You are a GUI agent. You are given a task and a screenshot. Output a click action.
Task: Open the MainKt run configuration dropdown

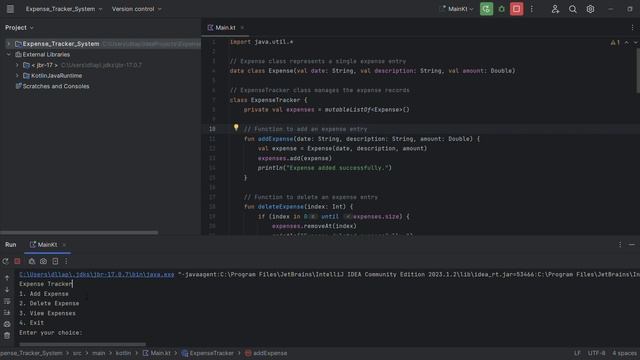click(457, 9)
